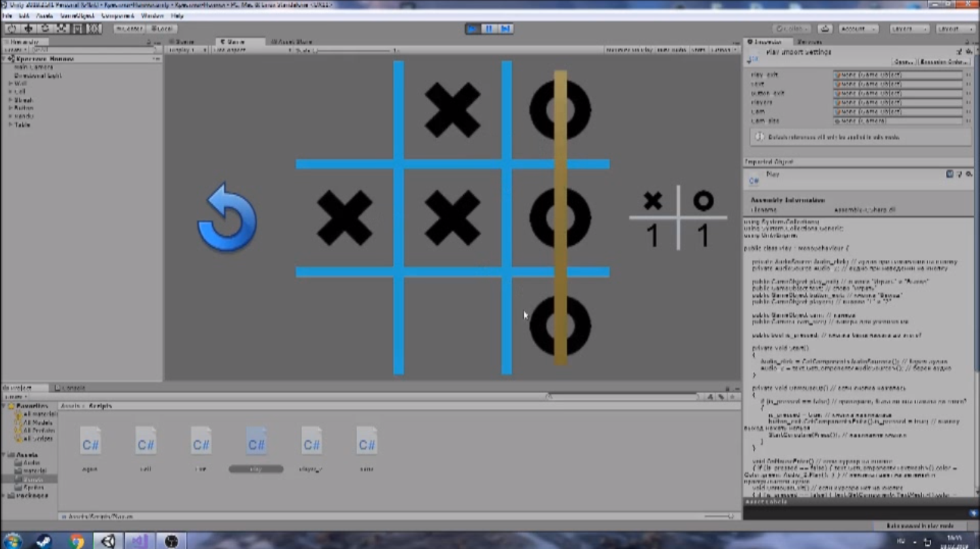Click the Open button in Inspector
Viewport: 980px width, 549px height.
coord(903,62)
